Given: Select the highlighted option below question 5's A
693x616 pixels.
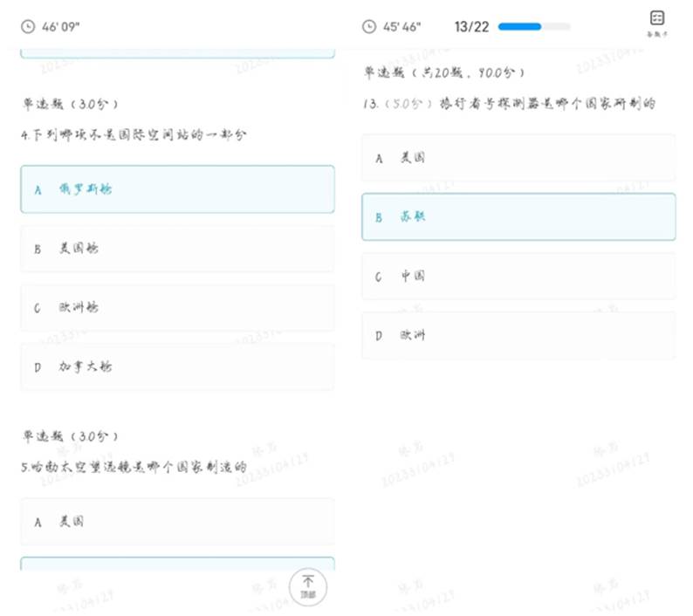Looking at the screenshot, I should [x=177, y=564].
